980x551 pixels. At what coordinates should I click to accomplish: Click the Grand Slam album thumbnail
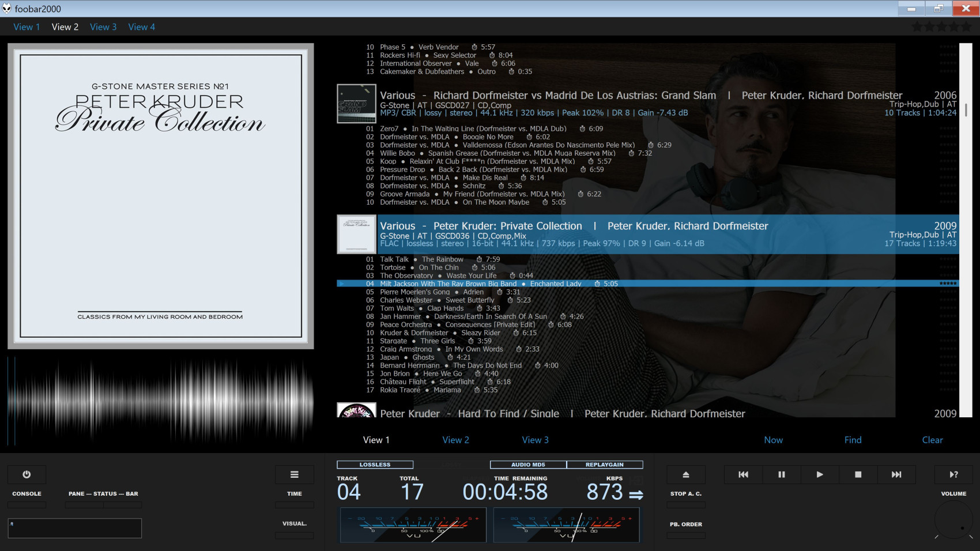[x=356, y=104]
